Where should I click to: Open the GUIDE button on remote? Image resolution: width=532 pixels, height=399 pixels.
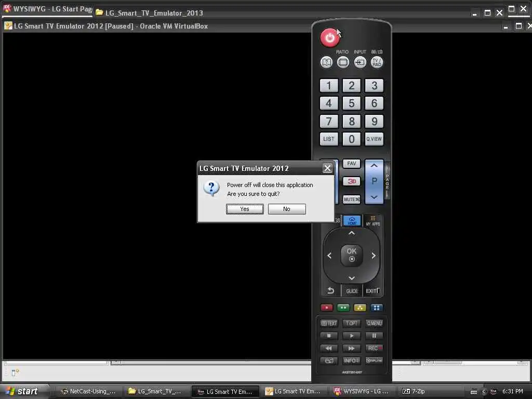(352, 291)
